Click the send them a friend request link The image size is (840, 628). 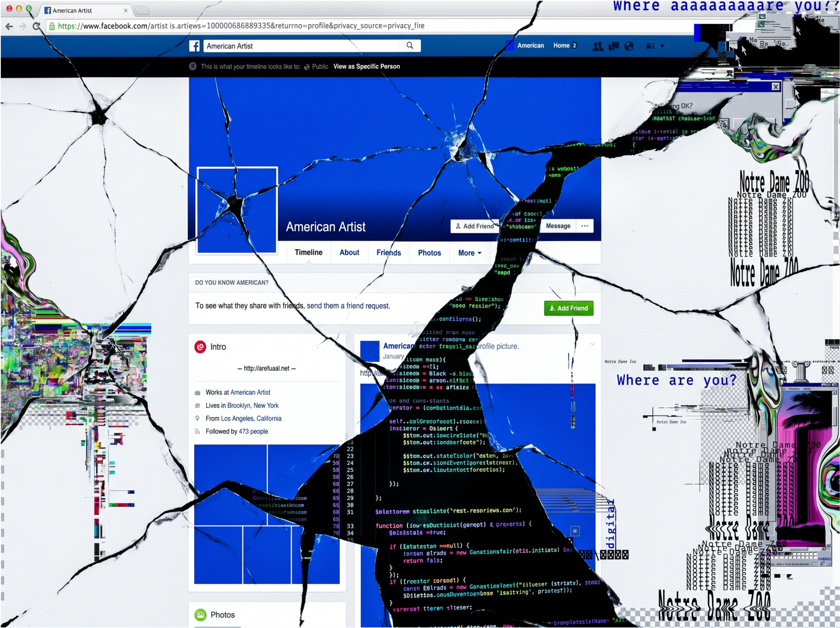348,306
